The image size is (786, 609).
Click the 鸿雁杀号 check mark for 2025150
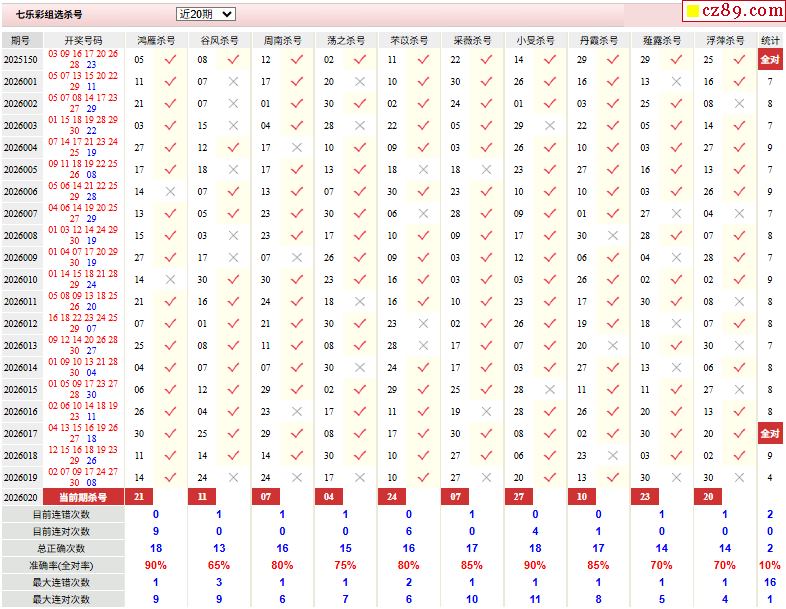[x=170, y=59]
